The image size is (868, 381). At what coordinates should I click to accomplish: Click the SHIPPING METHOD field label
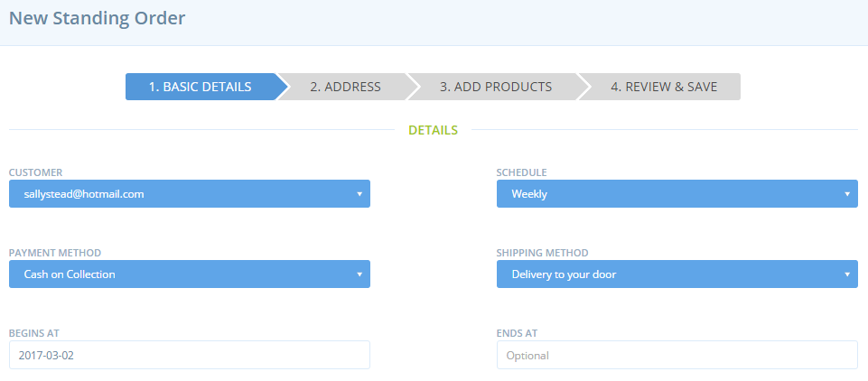(543, 253)
